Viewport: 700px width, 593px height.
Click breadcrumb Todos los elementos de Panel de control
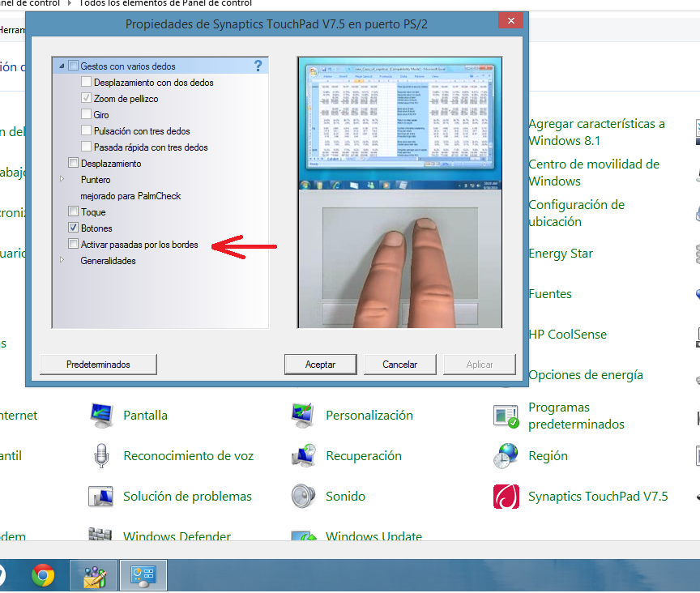[x=165, y=3]
